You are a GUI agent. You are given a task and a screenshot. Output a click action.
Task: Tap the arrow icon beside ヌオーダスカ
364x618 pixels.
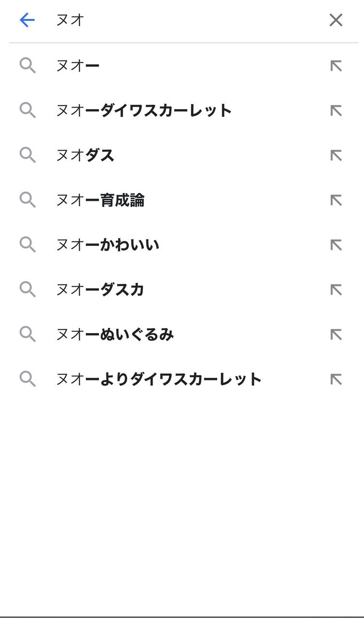[x=336, y=290]
